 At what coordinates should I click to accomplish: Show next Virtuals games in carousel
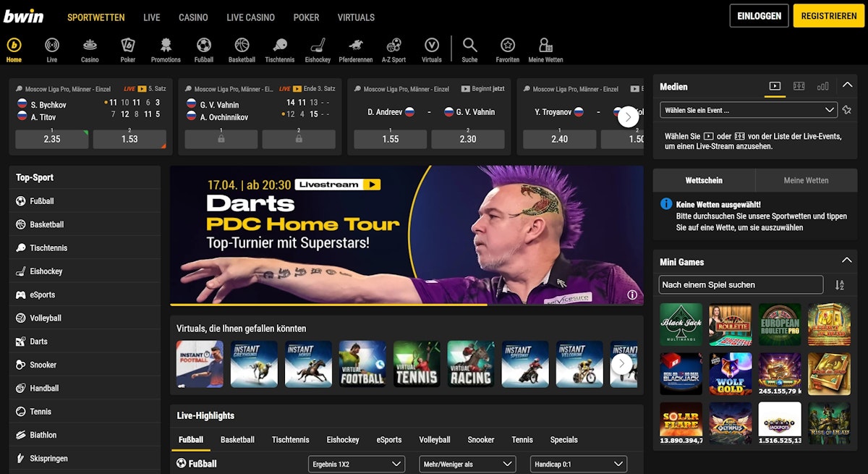point(622,364)
